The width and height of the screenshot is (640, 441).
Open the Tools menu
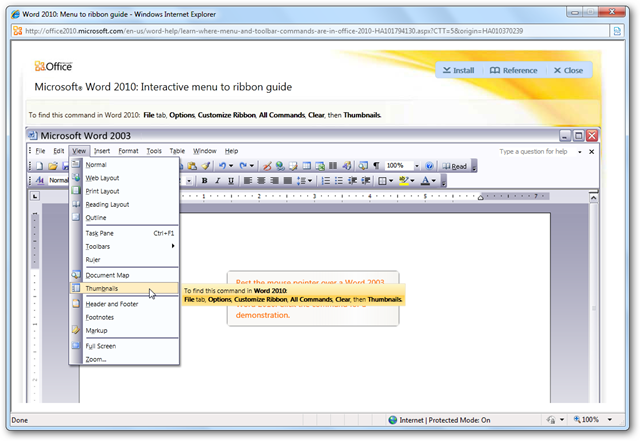coord(154,151)
